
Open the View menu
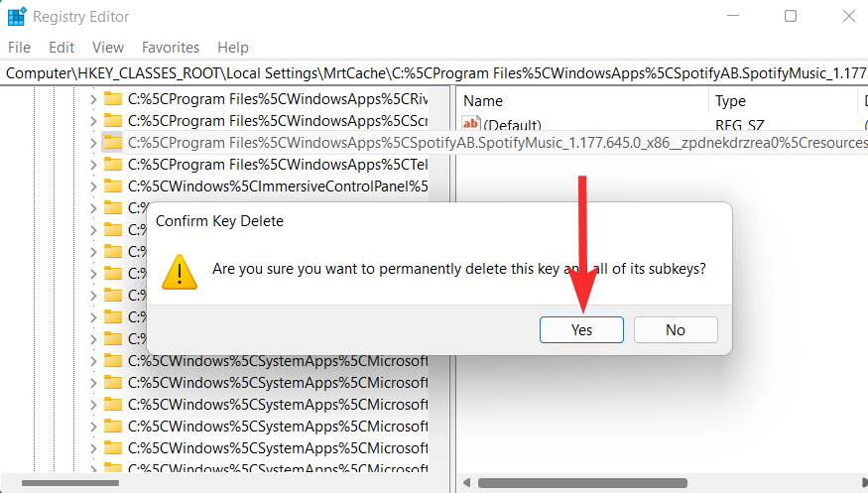click(108, 48)
